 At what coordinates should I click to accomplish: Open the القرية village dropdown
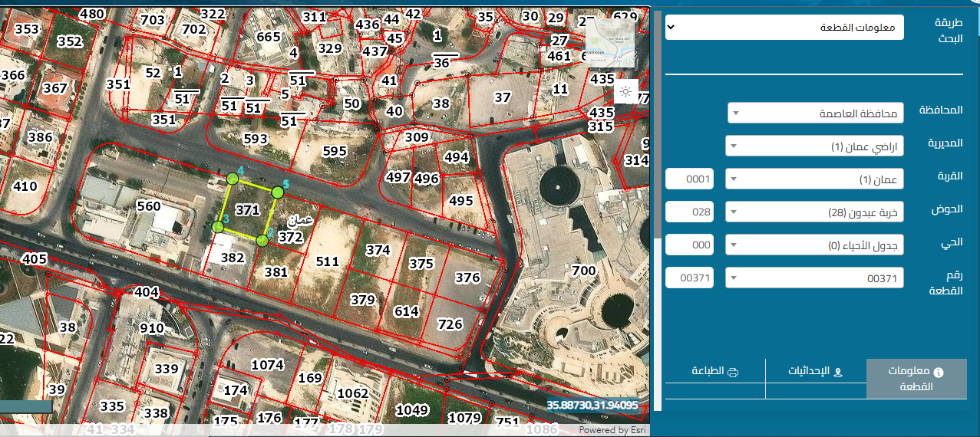pos(815,179)
